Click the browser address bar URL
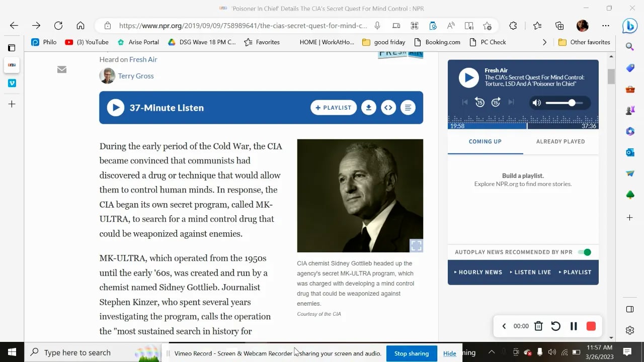Viewport: 644px width, 362px height. coord(243,26)
